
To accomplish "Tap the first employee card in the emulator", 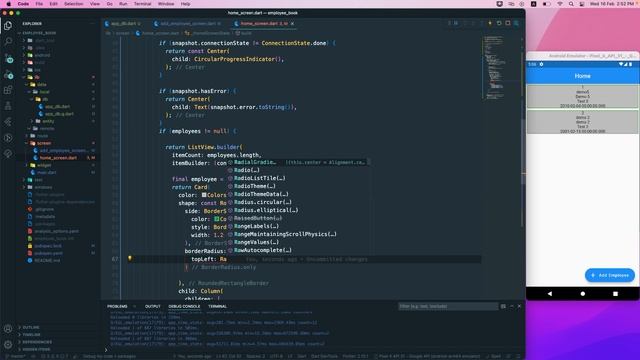I will (x=582, y=97).
